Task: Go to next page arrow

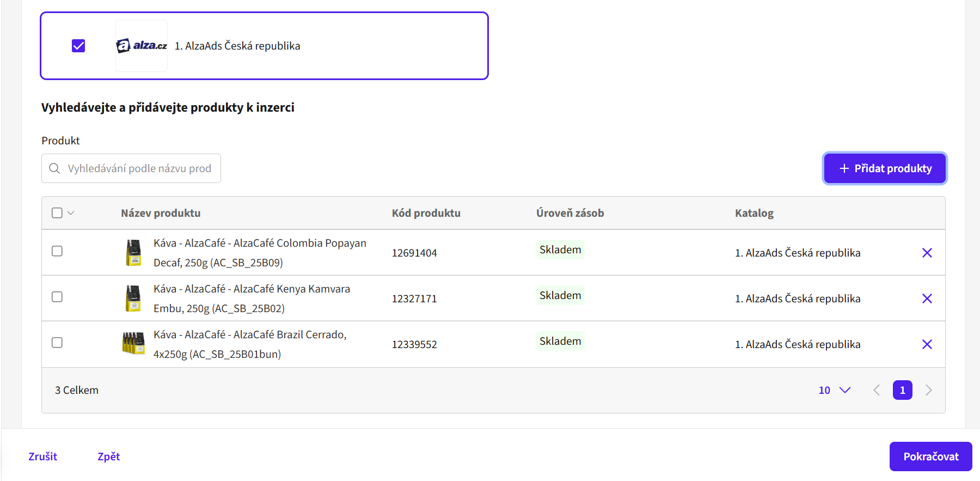Action: point(929,390)
